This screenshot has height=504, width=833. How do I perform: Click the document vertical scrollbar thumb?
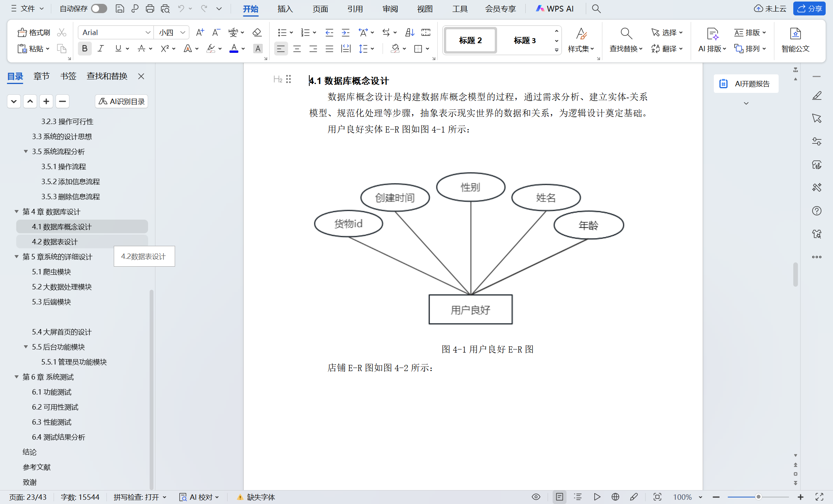click(x=795, y=274)
